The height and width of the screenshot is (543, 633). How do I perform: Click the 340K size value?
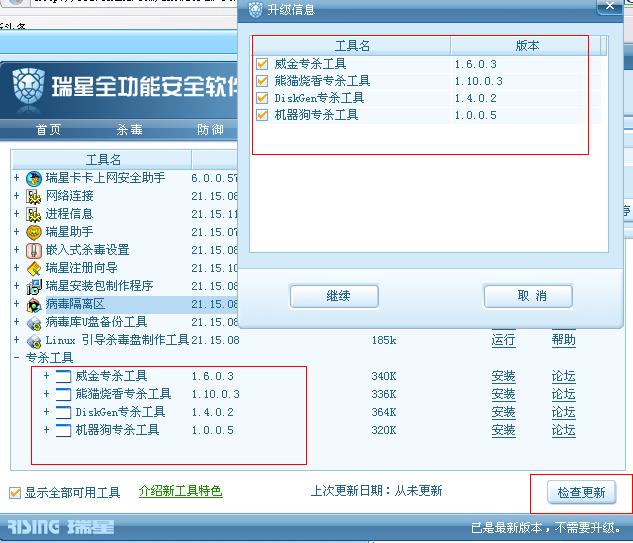(384, 376)
